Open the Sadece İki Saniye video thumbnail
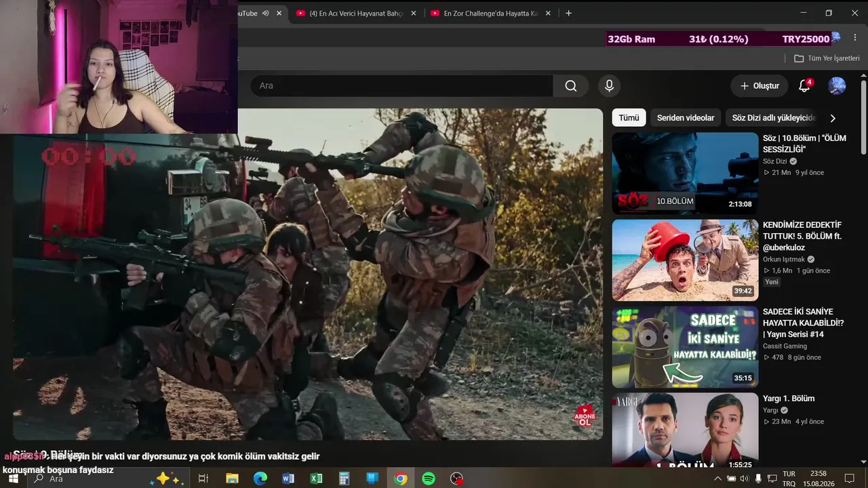The image size is (868, 488). click(x=685, y=347)
